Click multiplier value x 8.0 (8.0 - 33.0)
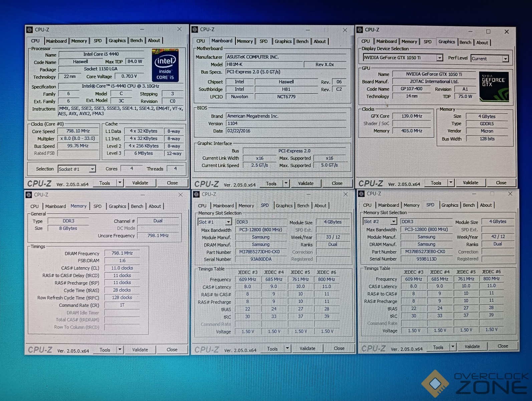 click(78, 138)
